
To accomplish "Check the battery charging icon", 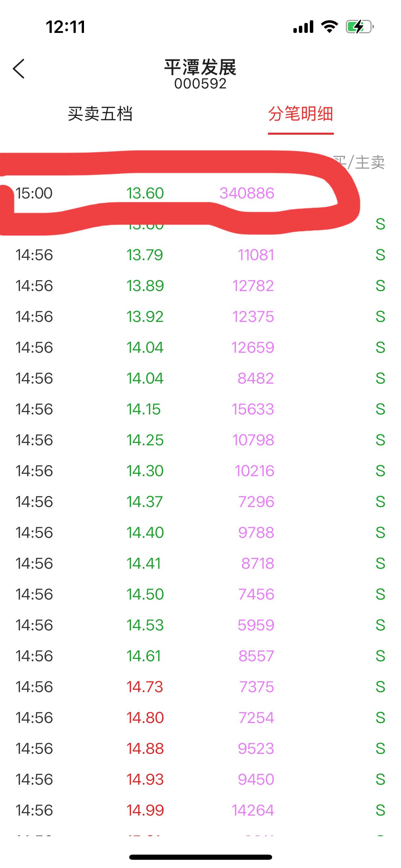I will pyautogui.click(x=360, y=27).
